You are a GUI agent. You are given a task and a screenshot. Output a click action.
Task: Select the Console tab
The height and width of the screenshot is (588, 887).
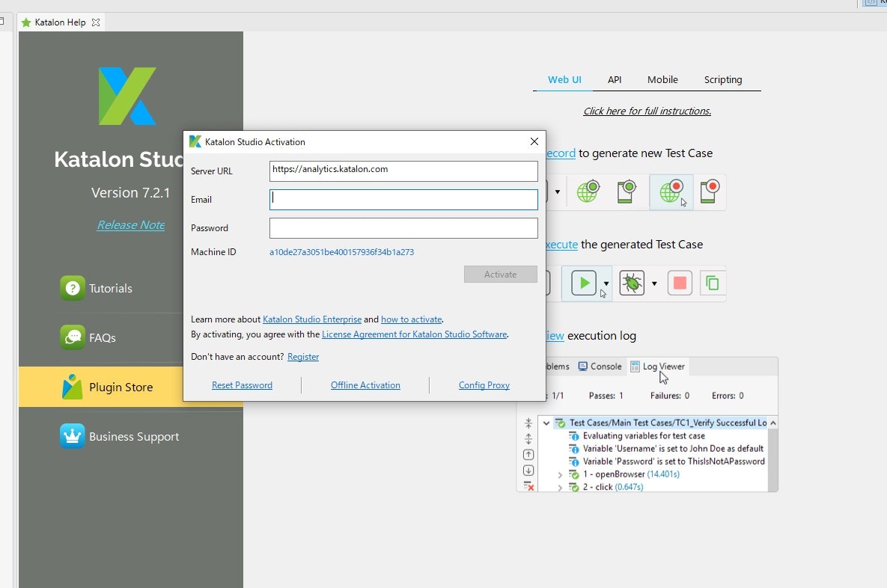click(x=600, y=367)
